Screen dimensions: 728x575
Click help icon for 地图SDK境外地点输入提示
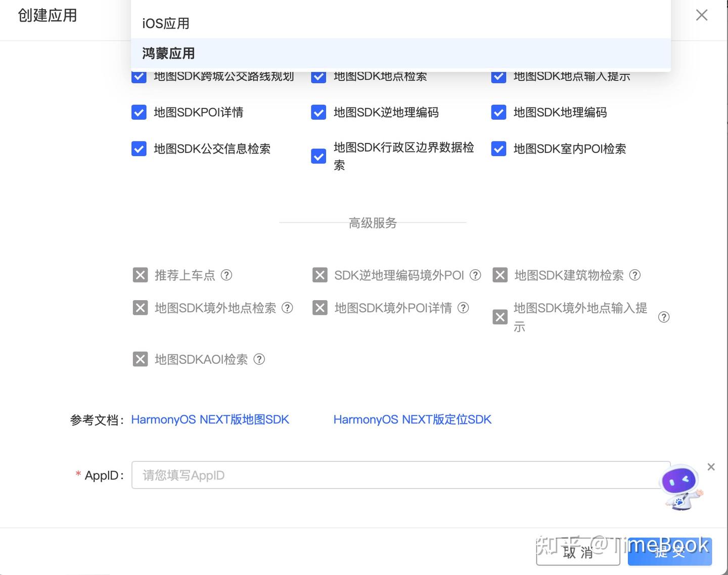click(x=664, y=317)
